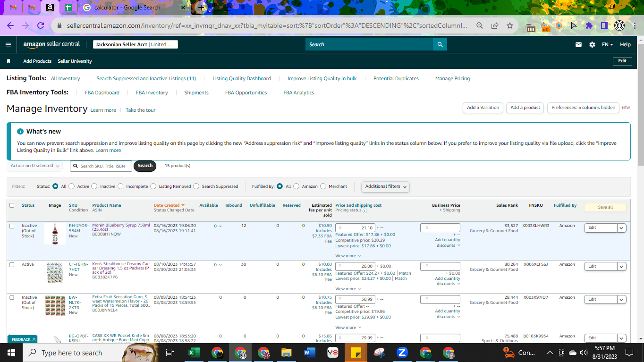Expand View more for Monin Blueberry Syrup pricing
Viewport: 644px width, 362px height.
point(348,256)
